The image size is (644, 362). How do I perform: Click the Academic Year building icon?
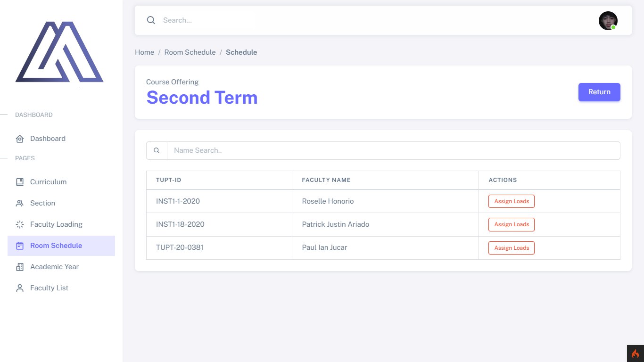[20, 267]
